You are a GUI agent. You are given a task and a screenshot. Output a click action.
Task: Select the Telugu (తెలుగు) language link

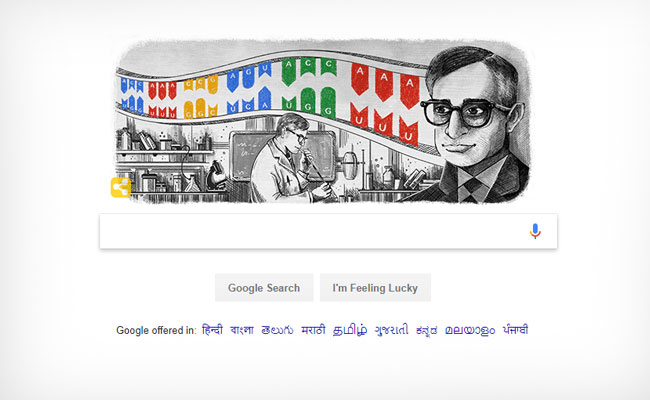coord(277,330)
